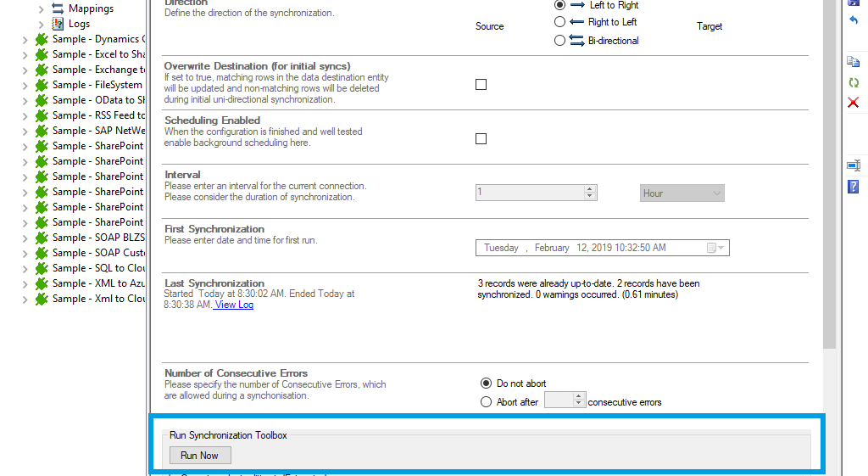Increase the interval value with up arrow

(590, 189)
